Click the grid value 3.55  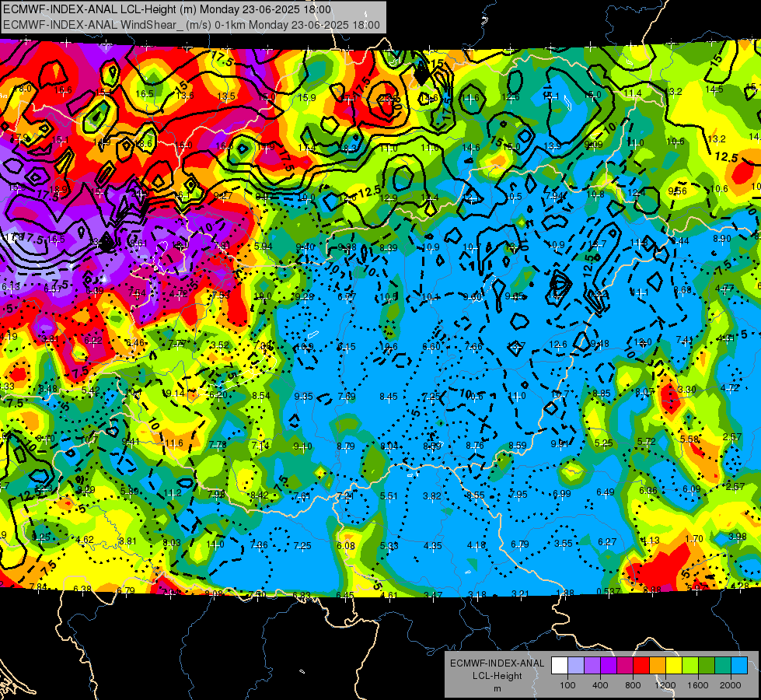(x=564, y=543)
